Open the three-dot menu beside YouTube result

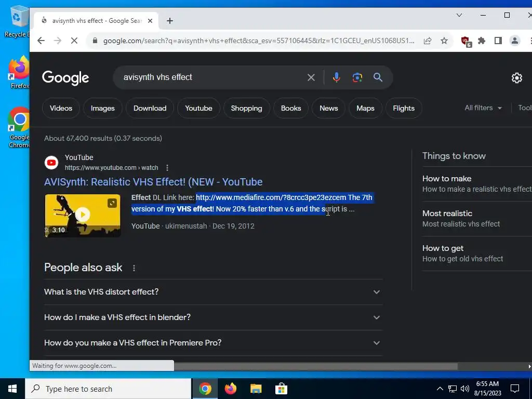(x=167, y=168)
